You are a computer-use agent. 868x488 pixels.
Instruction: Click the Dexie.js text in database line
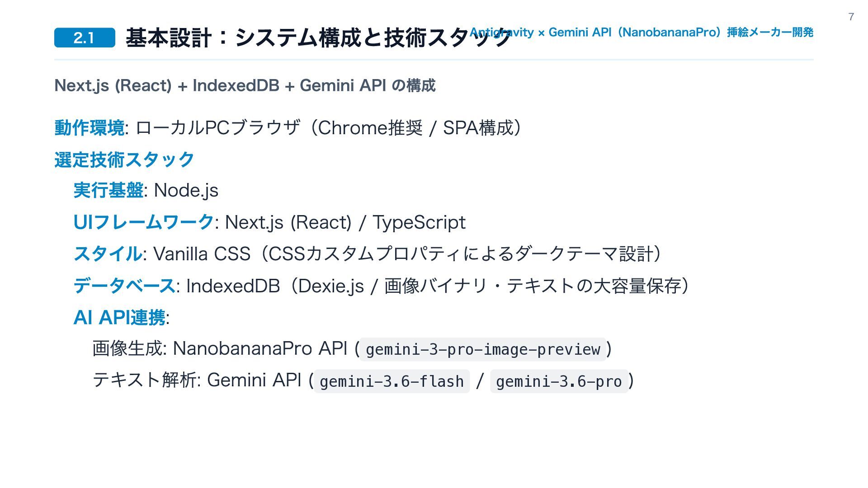click(331, 286)
